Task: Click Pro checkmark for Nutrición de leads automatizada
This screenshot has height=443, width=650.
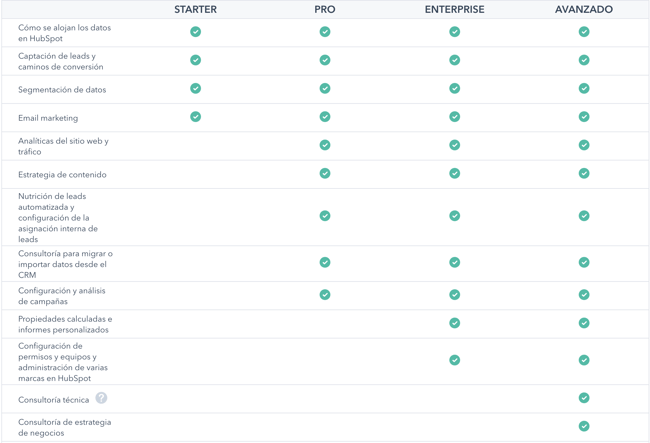Action: coord(325,216)
